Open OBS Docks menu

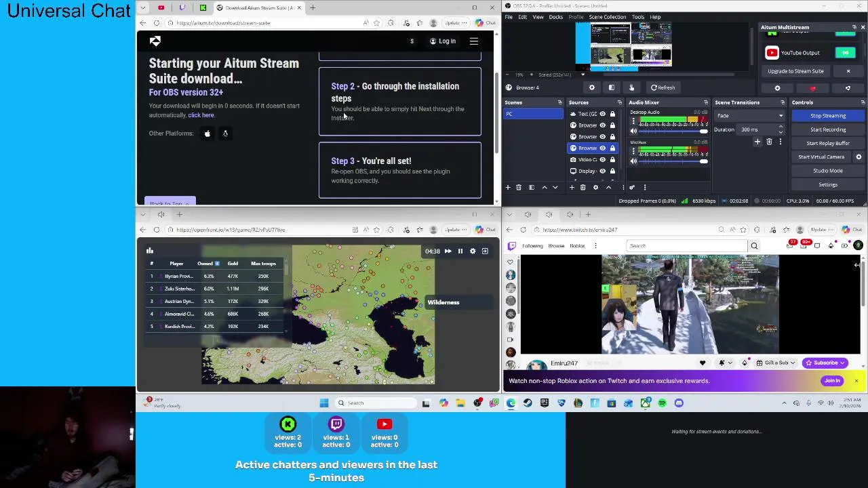click(555, 17)
